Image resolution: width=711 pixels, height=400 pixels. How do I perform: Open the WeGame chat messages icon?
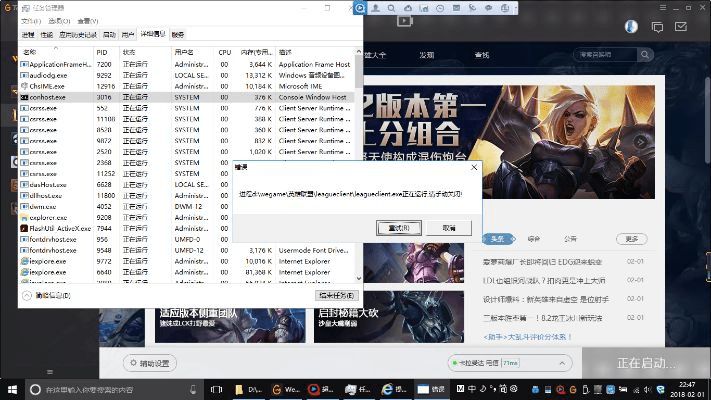pyautogui.click(x=657, y=27)
